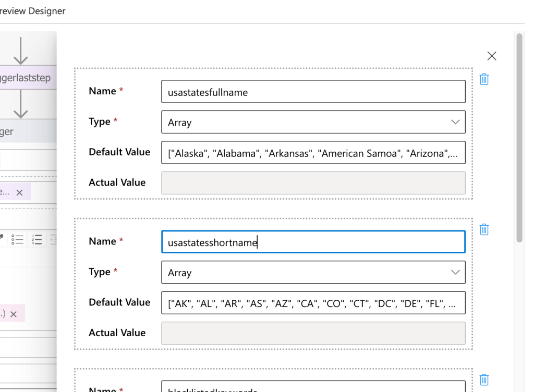Viewport: 534px width, 392px height.
Task: Remove the pink tag ending in ')'
Action: pos(13,314)
